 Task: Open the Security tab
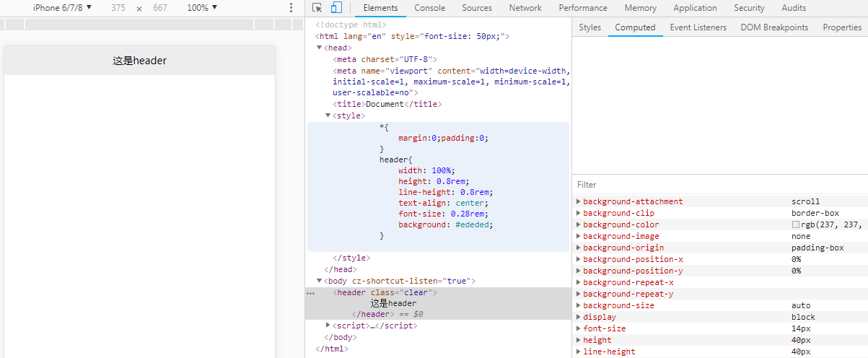749,8
